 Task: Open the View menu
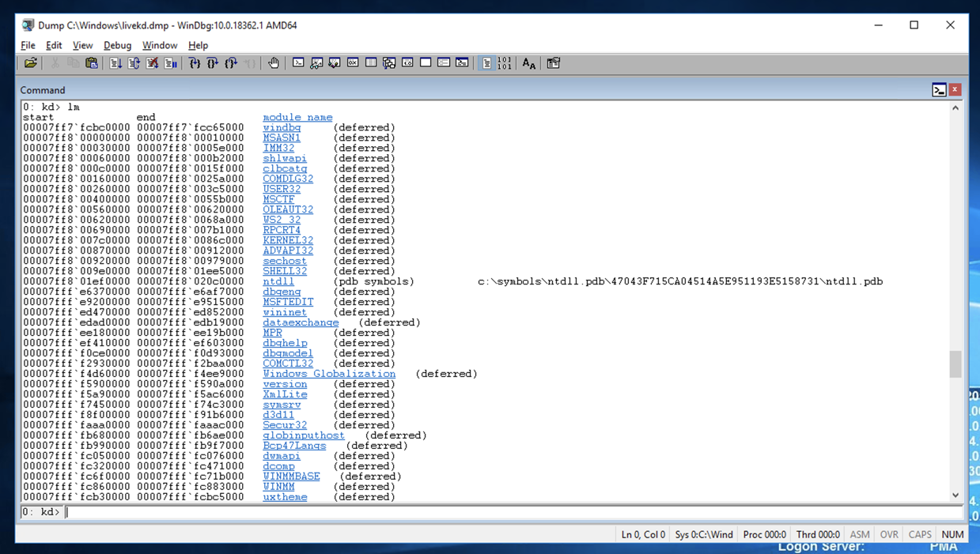82,45
